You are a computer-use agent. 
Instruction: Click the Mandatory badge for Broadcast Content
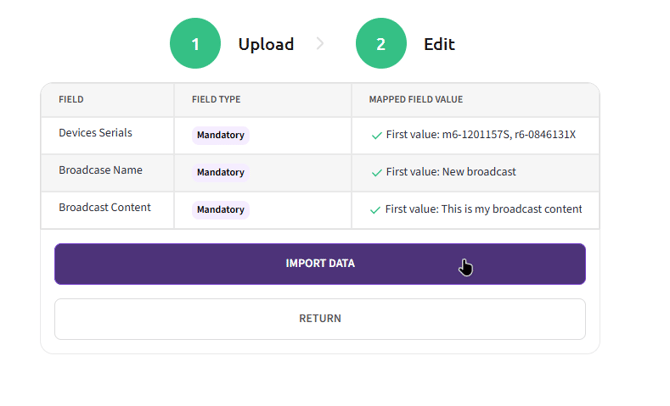tap(220, 210)
